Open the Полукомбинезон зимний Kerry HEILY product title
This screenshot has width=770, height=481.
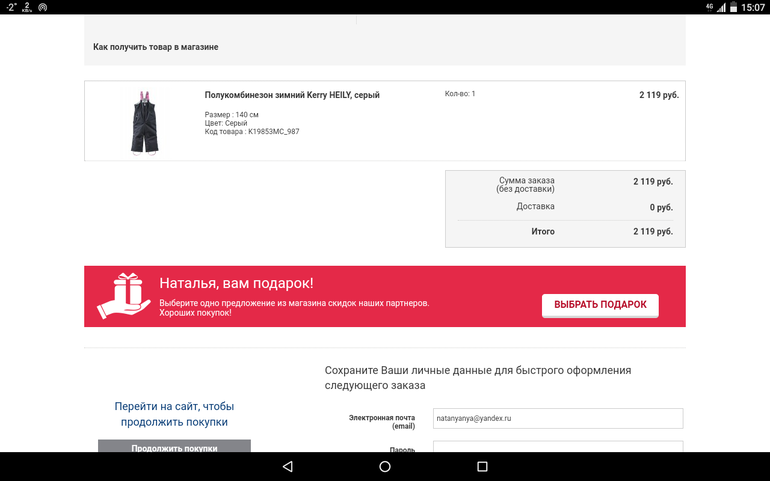(292, 95)
